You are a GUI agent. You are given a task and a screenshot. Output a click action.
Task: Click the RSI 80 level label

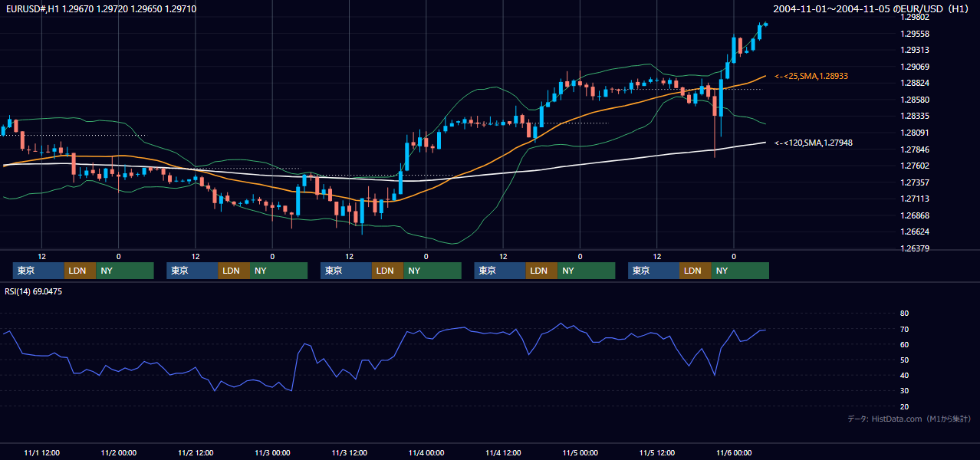pyautogui.click(x=904, y=314)
